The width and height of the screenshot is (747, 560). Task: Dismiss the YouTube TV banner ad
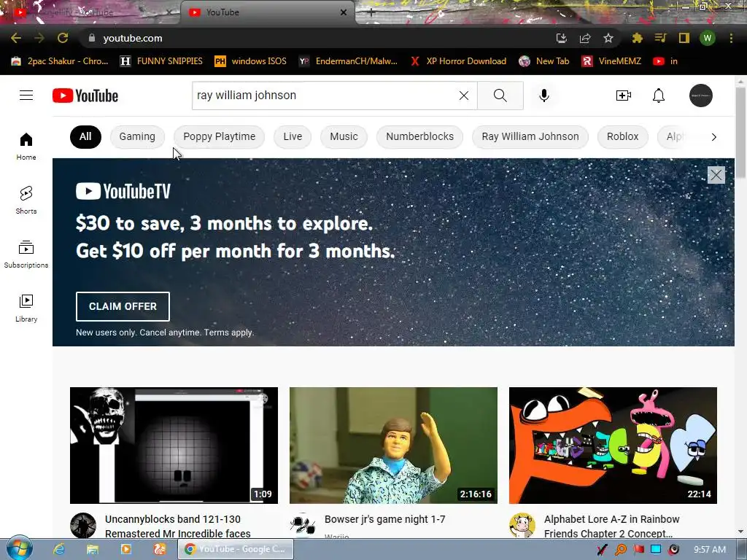[x=716, y=175]
